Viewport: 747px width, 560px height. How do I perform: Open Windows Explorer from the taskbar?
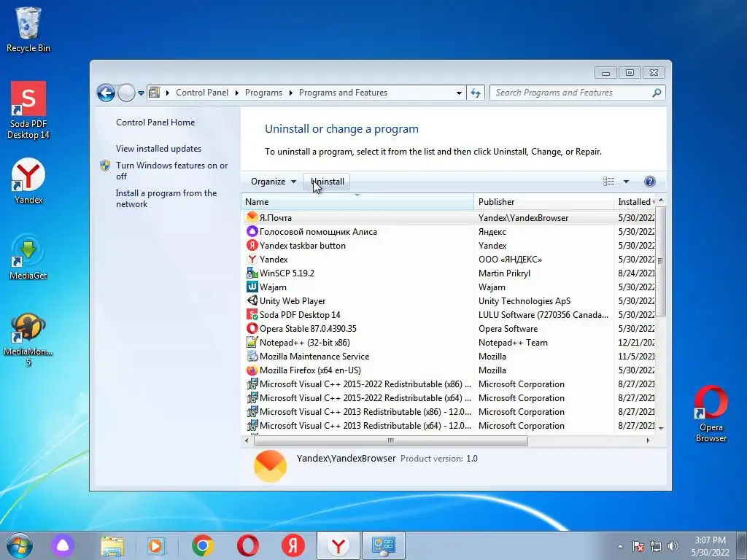click(x=112, y=545)
